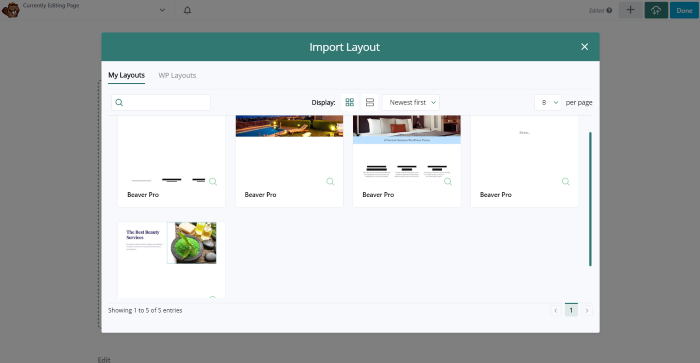700x363 pixels.
Task: Click the cloud upload icon button
Action: point(656,10)
